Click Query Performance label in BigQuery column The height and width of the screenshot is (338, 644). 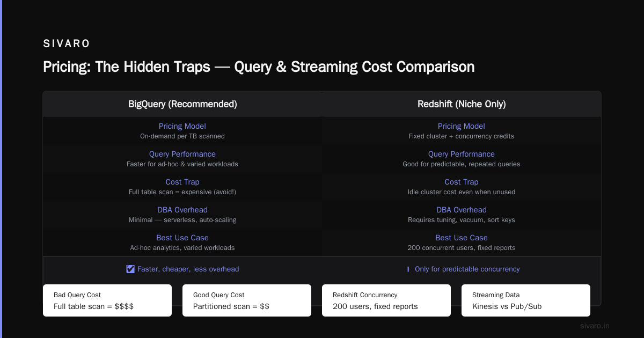[x=182, y=154]
